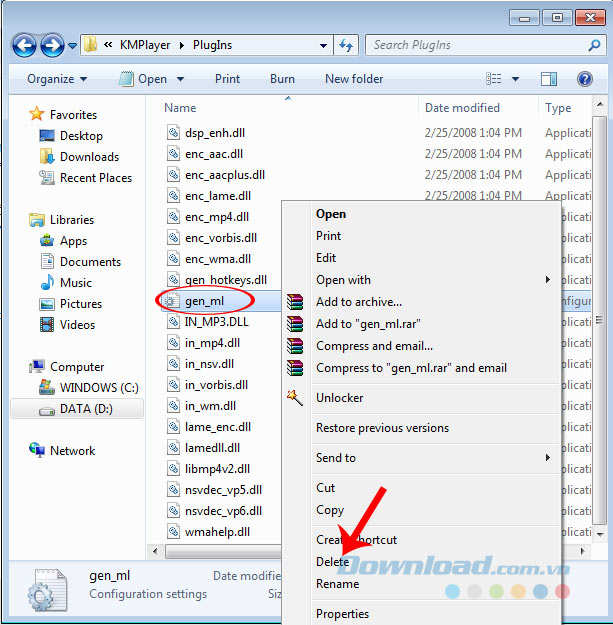Go back with the Back arrow button

point(24,45)
